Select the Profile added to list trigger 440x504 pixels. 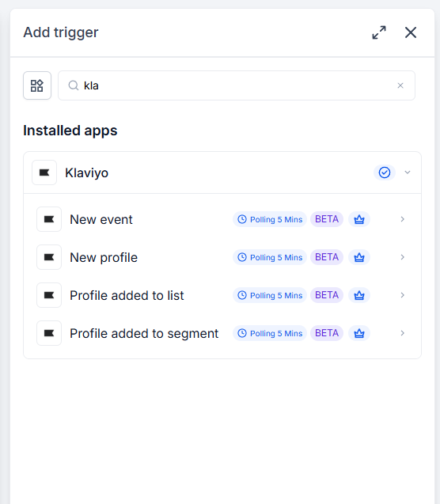[222, 295]
